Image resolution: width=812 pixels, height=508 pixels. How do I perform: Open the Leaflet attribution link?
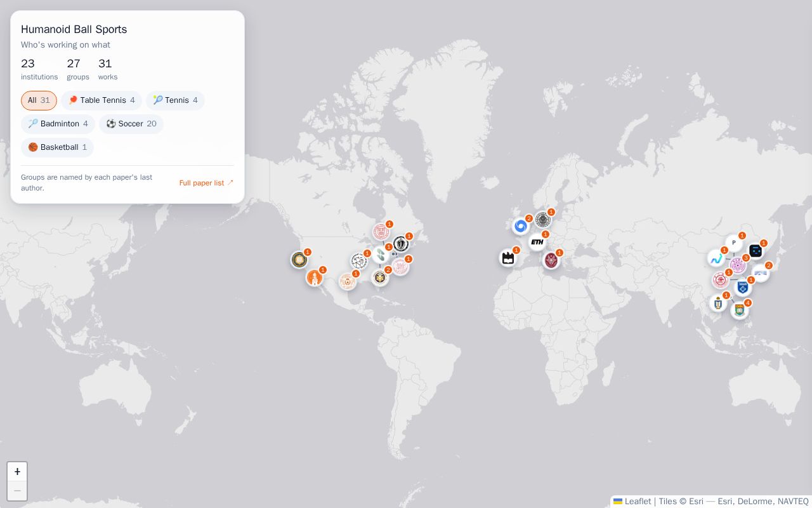[632, 502]
